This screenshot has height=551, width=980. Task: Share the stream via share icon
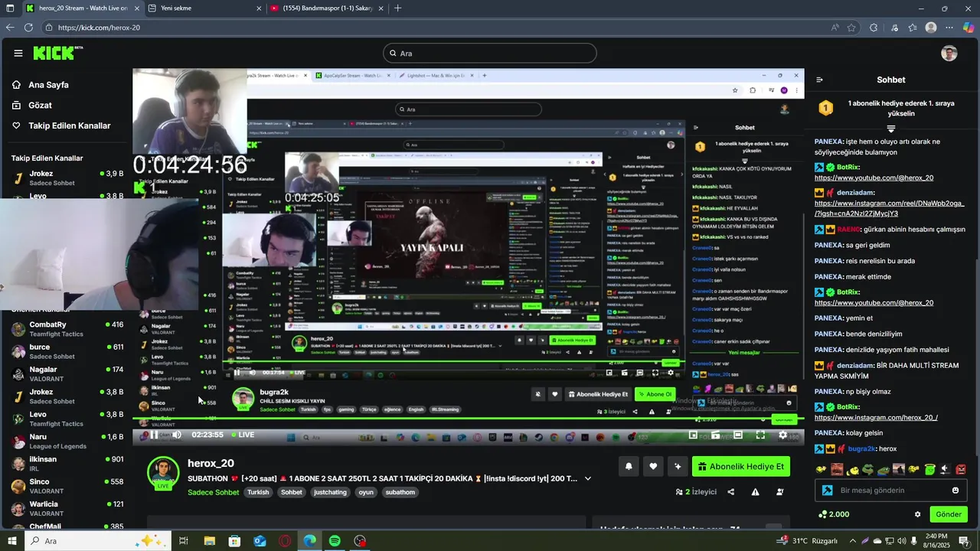[x=731, y=492]
